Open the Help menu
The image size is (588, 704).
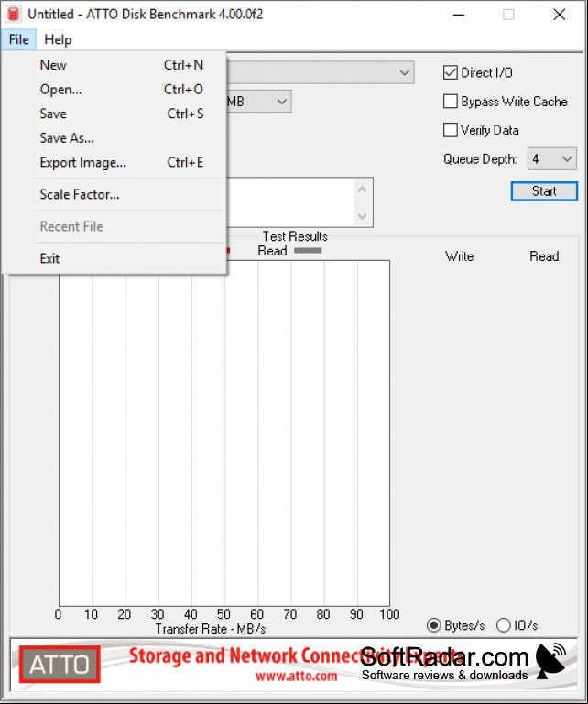point(58,39)
